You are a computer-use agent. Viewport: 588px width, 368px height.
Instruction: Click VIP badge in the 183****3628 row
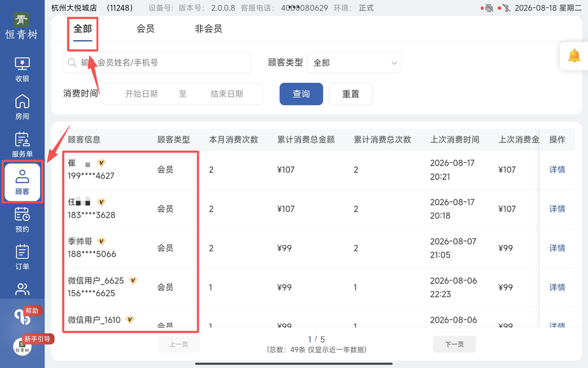pos(101,202)
